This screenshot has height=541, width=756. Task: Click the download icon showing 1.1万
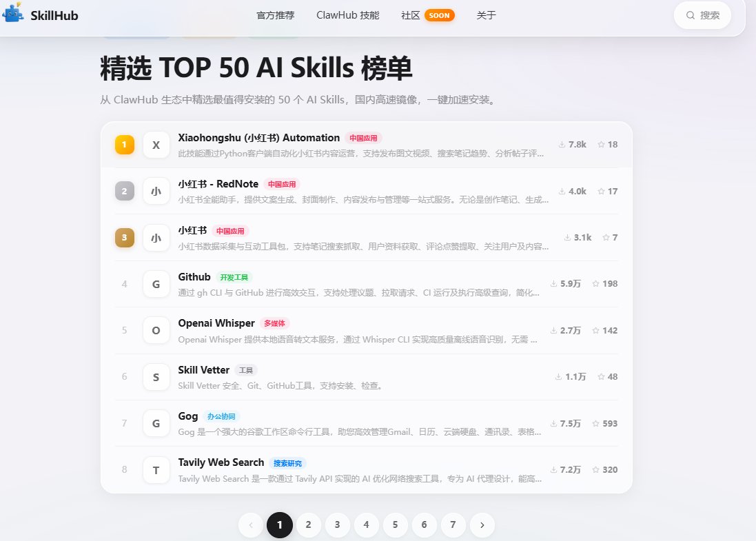559,376
